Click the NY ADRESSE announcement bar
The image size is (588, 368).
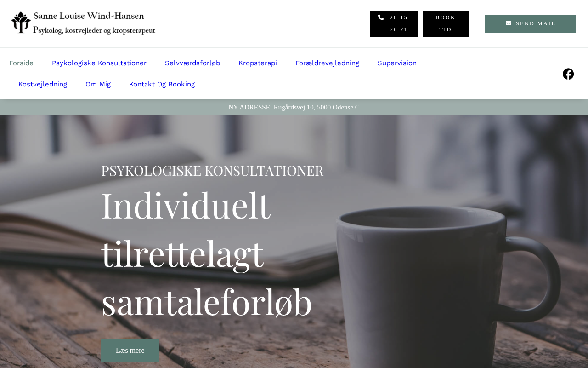(x=294, y=107)
